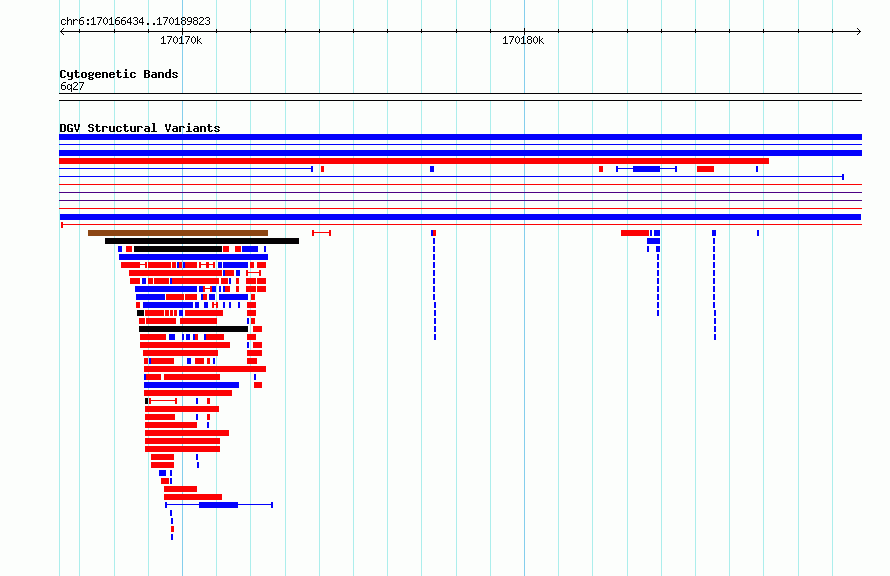This screenshot has width=890, height=576.
Task: Select the long thick red variant spanning most of region
Action: [414, 161]
